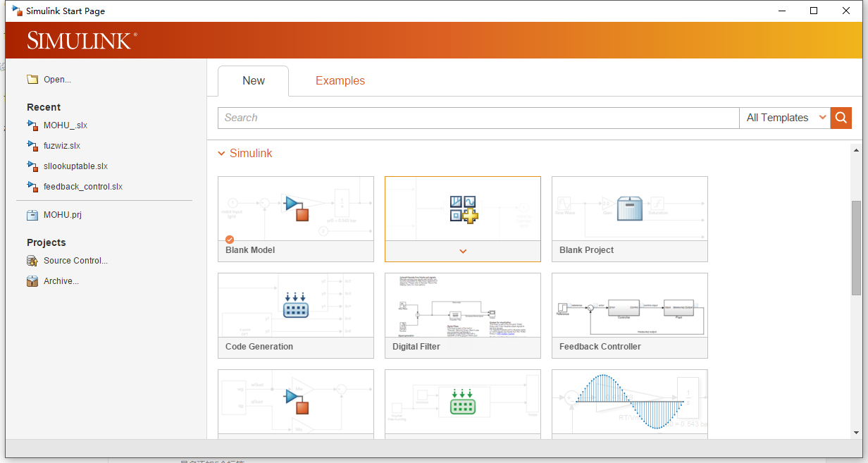Open recent file feedback_control.slx
The height and width of the screenshot is (463, 868).
83,187
